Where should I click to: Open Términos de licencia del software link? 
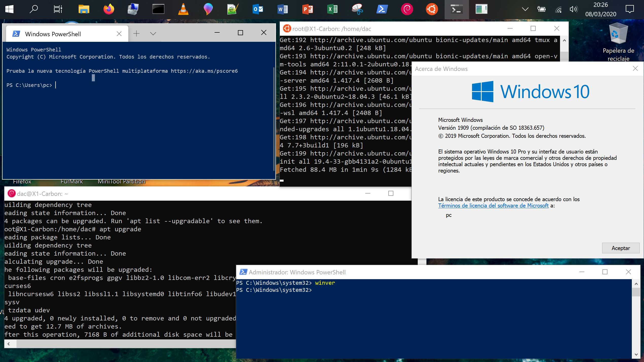[x=493, y=206]
